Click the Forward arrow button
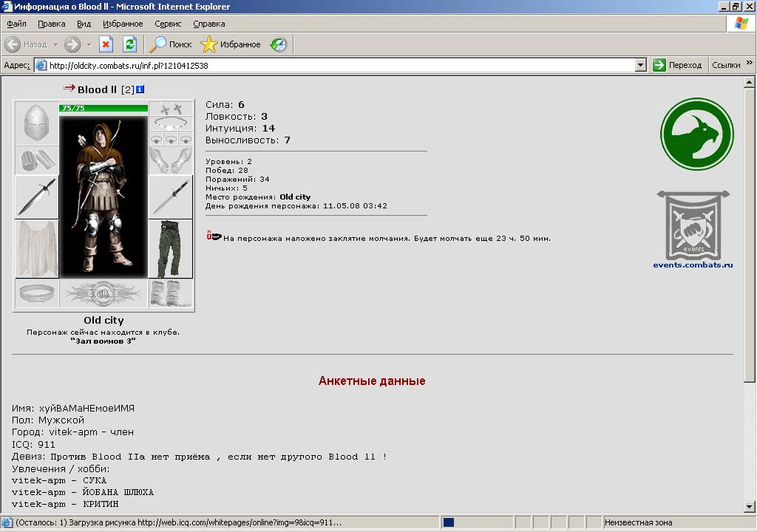 tap(72, 44)
